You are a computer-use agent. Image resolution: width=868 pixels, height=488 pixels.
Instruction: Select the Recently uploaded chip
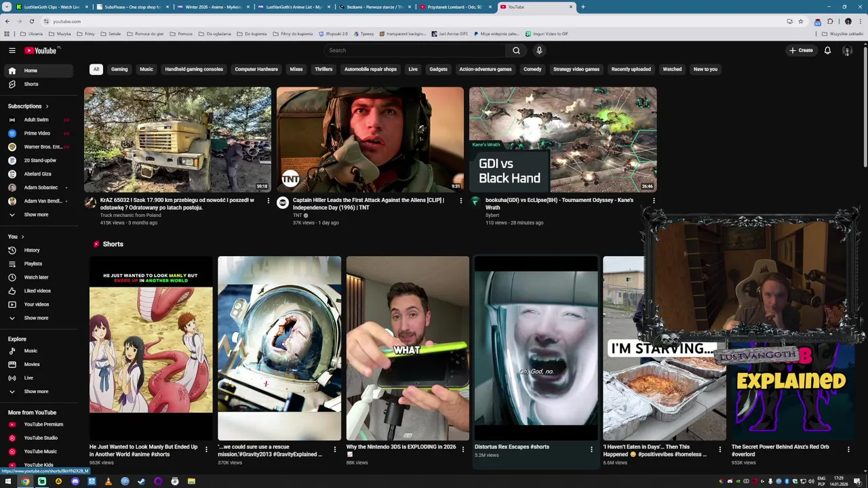click(x=631, y=69)
